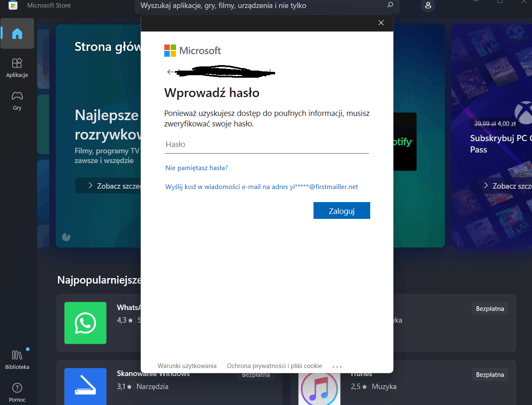Click 'Wyślij kod w wiadomości e-mail' link

point(262,187)
